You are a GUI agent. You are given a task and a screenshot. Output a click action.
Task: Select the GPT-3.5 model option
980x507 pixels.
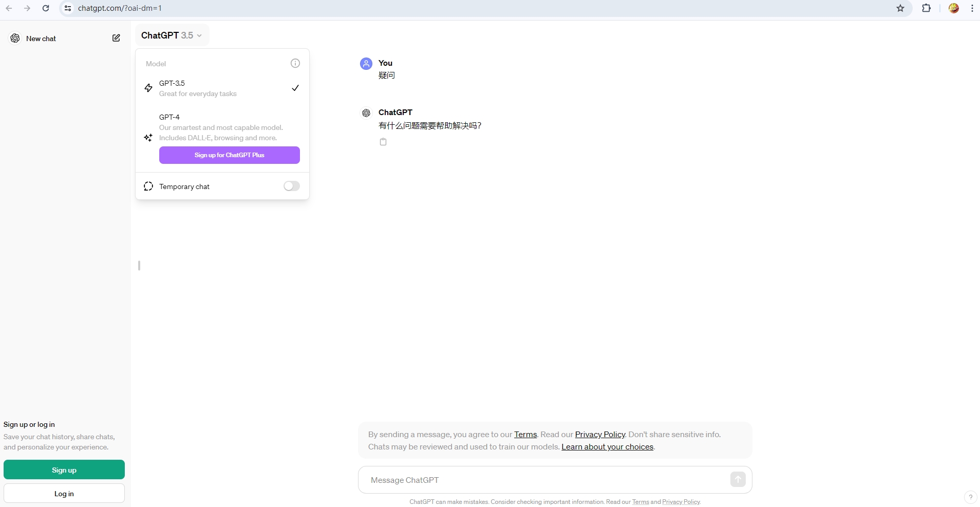[x=222, y=88]
